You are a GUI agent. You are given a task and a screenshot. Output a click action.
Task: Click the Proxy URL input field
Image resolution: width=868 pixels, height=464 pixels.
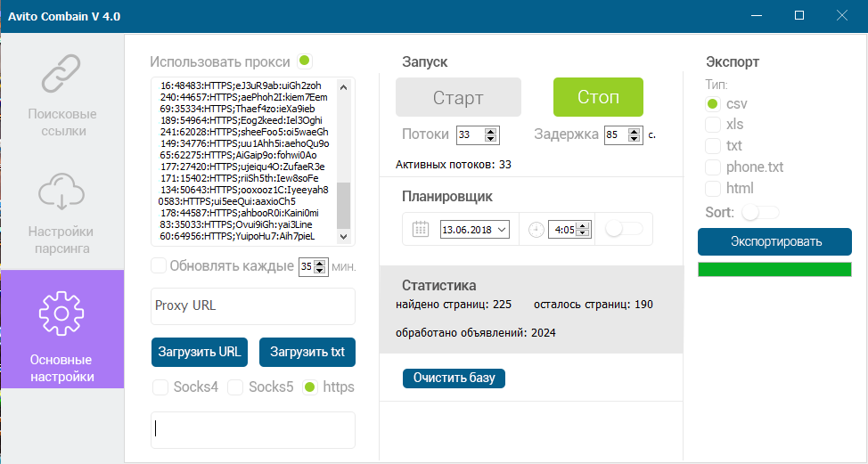click(253, 305)
